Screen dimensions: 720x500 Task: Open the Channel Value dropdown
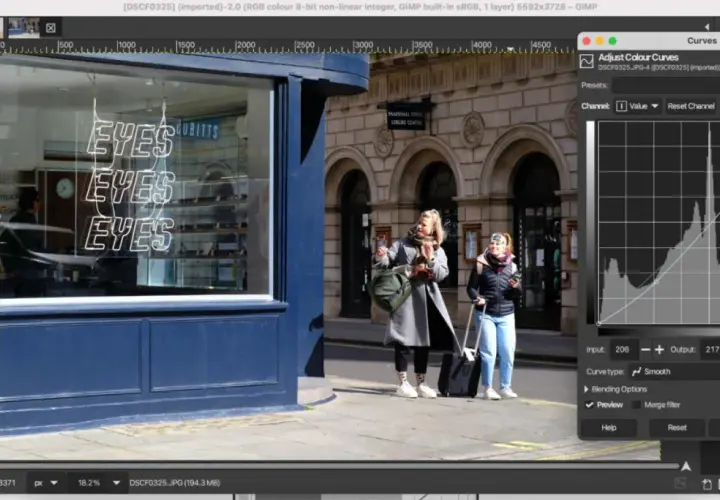pos(637,106)
